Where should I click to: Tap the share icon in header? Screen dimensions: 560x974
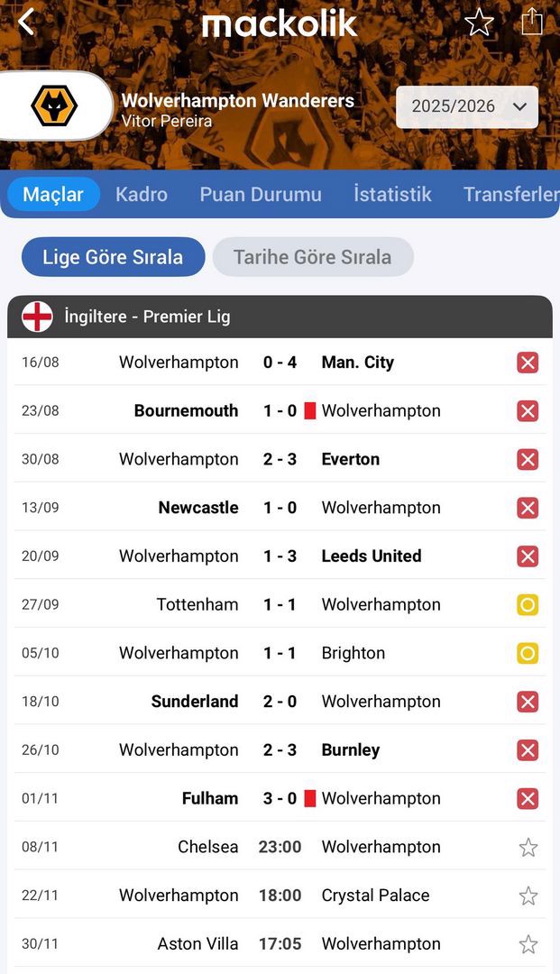[532, 22]
